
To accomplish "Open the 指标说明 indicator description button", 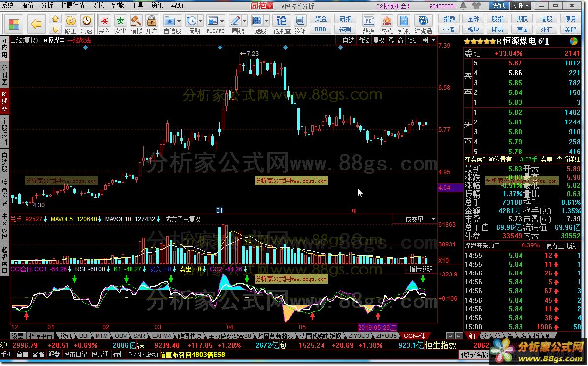I will 421,269.
